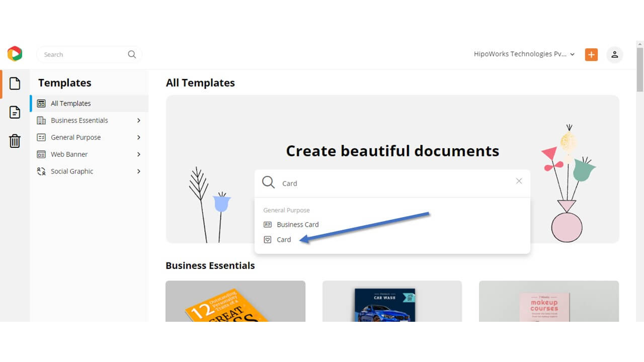
Task: Open the Trash bin icon
Action: point(15,141)
